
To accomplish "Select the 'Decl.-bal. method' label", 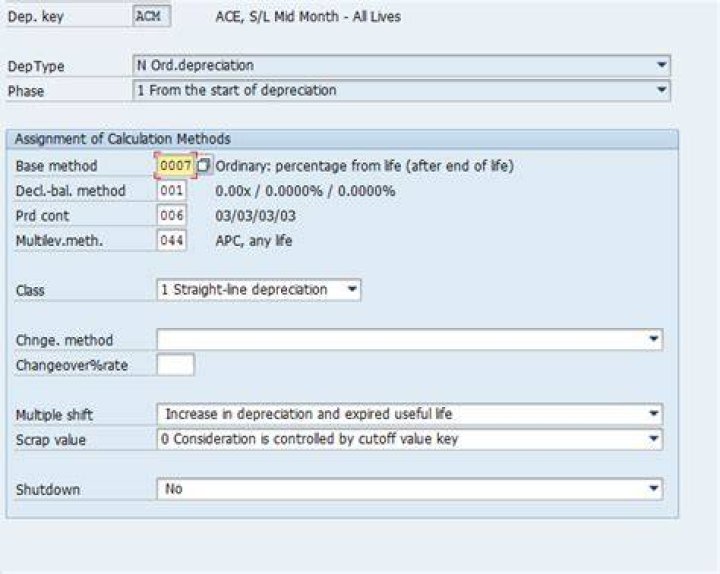I will [x=71, y=191].
